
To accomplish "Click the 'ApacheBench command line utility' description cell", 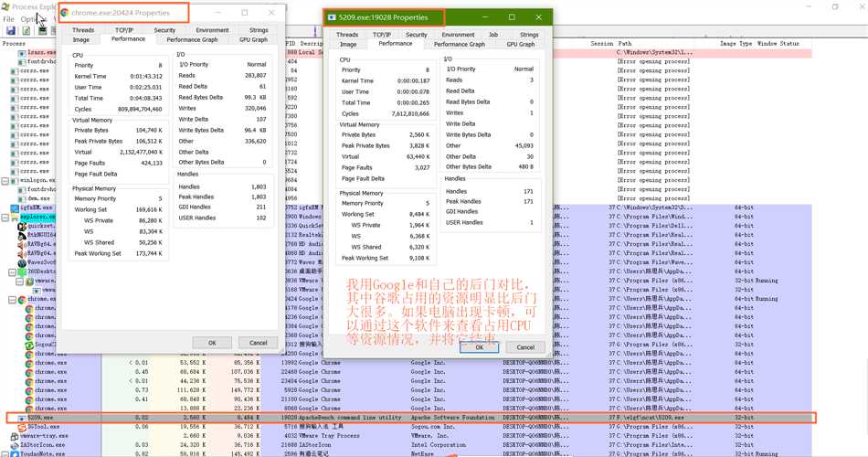I will point(350,418).
